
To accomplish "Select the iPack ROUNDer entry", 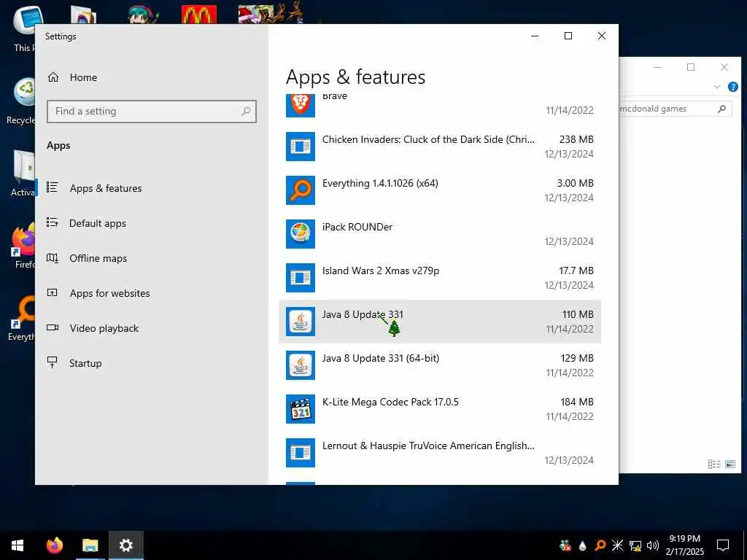I will [x=440, y=234].
